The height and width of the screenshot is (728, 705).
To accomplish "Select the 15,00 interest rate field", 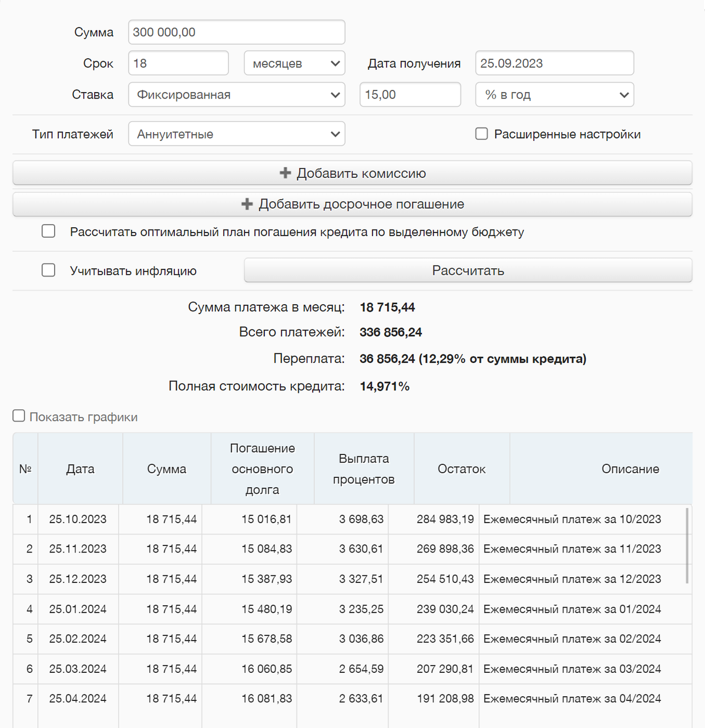I will click(x=409, y=95).
